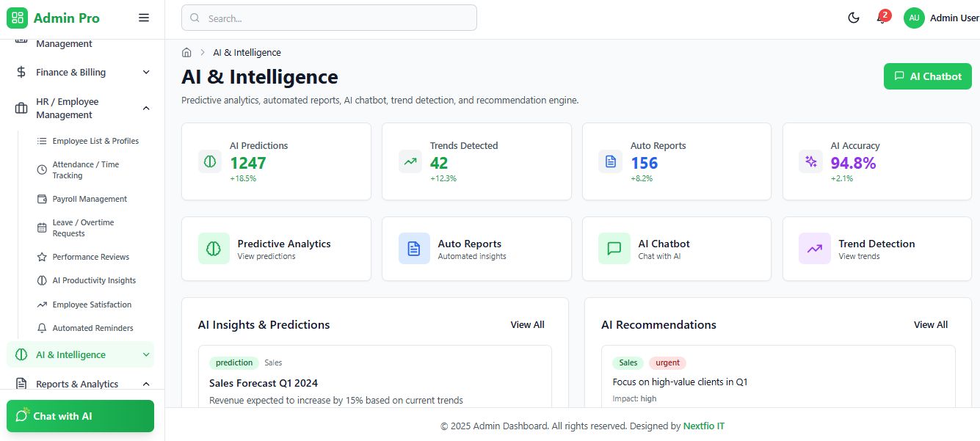The width and height of the screenshot is (980, 441).
Task: Open the Chat with AI floating button
Action: tap(80, 416)
